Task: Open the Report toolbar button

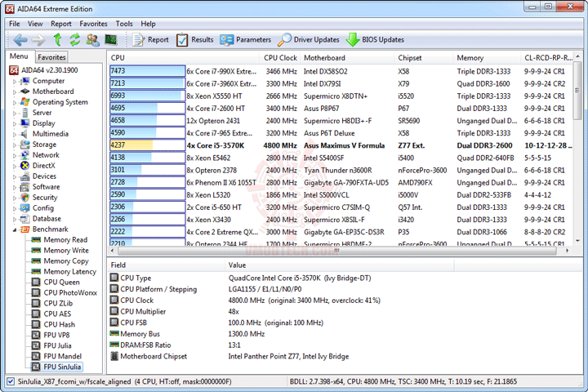Action: tap(150, 40)
